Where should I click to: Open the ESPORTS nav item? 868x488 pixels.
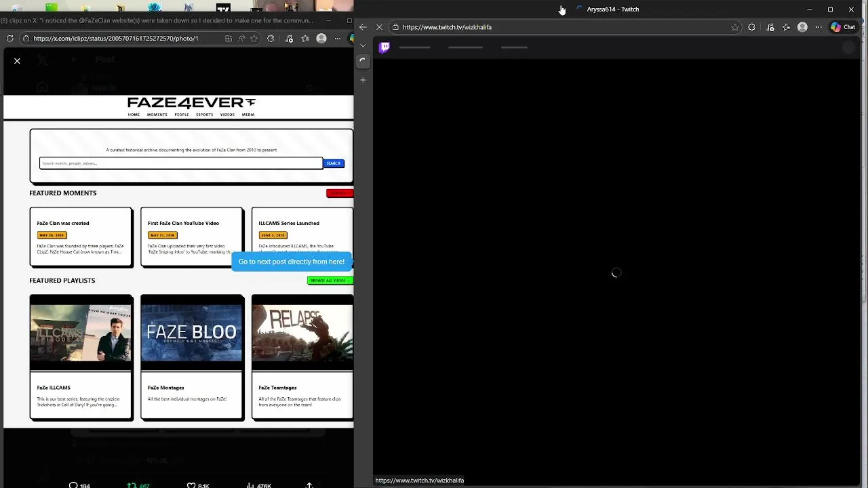[204, 115]
